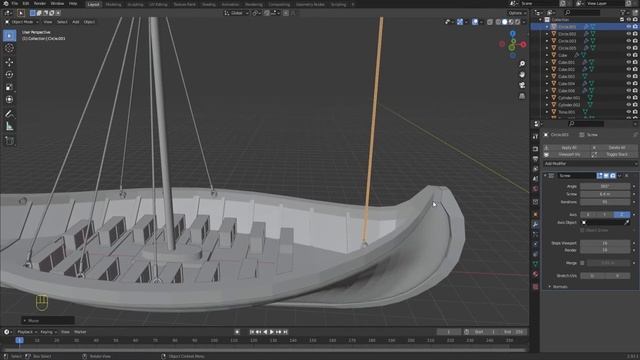Screen dimensions: 640x360
Task: Open the Playback dropdown in timeline
Action: click(x=27, y=332)
